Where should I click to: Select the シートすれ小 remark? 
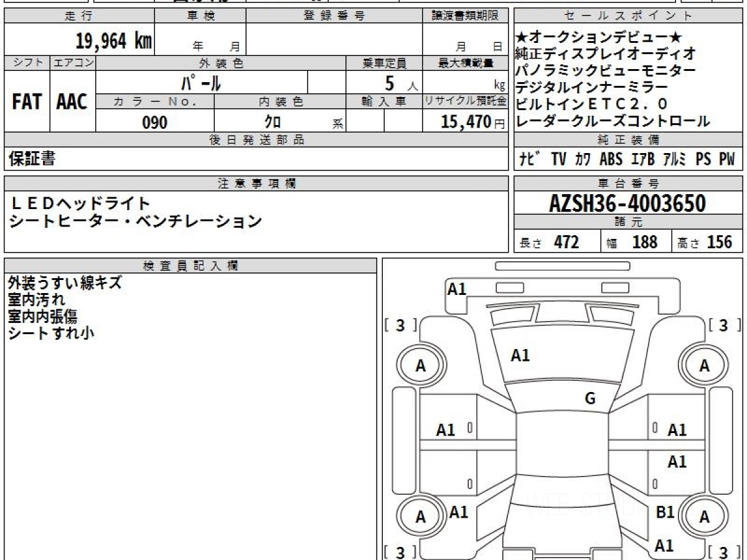pos(51,333)
